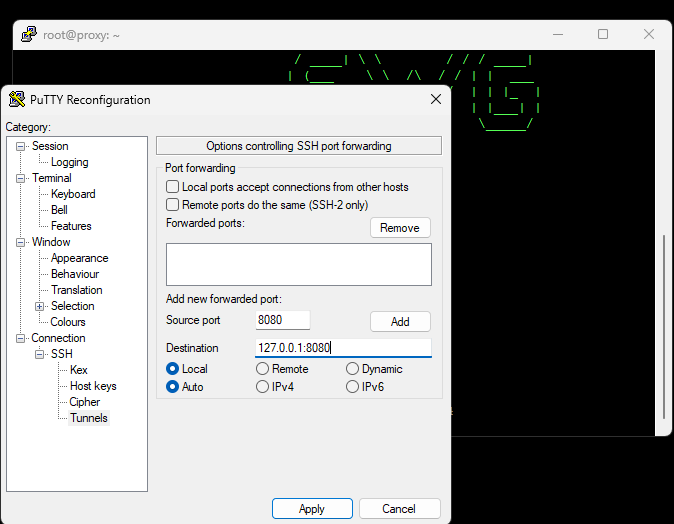Collapse the Terminal tree node
The image size is (674, 524).
point(20,178)
